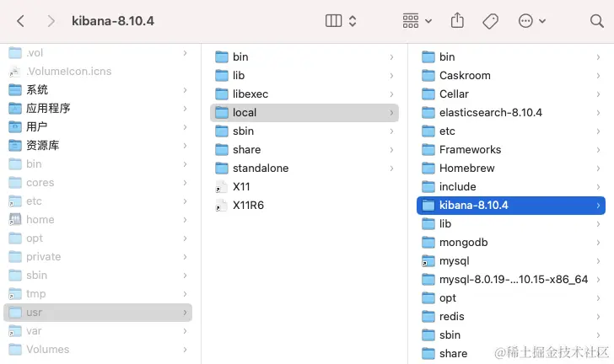Open the view switcher up-down arrows

353,21
